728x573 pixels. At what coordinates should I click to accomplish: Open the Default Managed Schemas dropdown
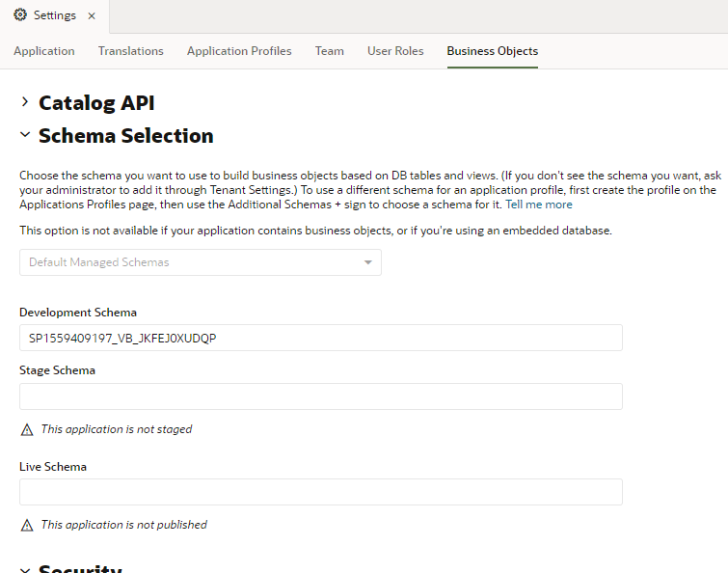[201, 262]
